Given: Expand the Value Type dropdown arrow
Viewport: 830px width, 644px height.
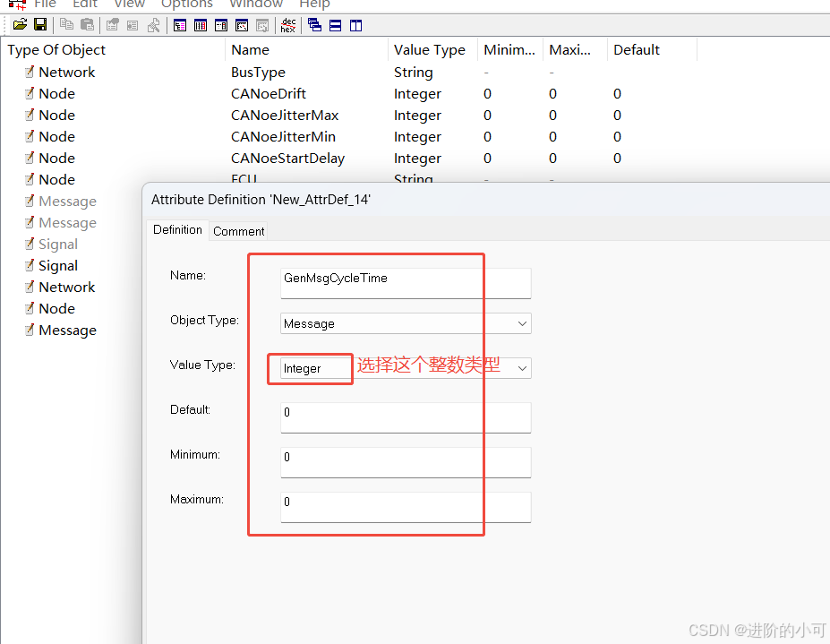Looking at the screenshot, I should (522, 369).
